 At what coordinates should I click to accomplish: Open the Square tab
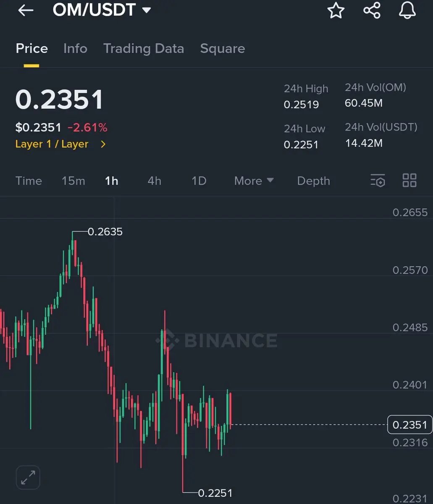(223, 49)
